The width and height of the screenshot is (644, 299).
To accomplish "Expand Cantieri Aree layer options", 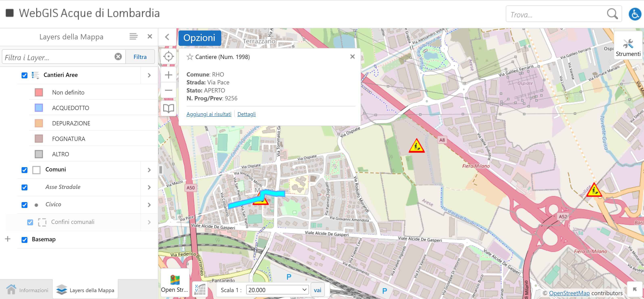I will 149,75.
